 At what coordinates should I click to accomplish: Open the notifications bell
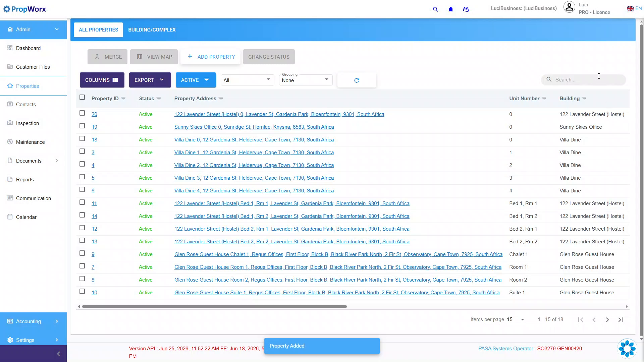(451, 9)
